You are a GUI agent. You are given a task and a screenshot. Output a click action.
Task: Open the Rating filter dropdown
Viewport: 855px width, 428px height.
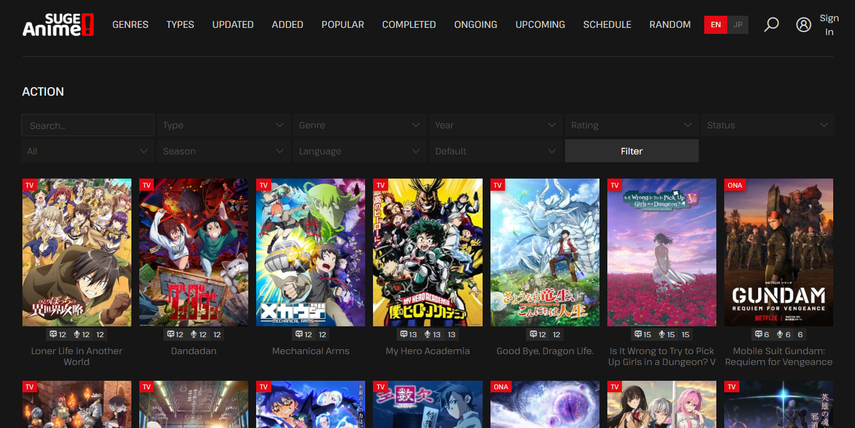[631, 125]
